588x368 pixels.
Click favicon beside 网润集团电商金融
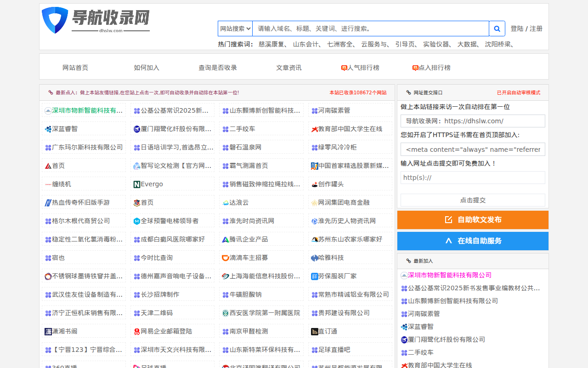pyautogui.click(x=315, y=203)
